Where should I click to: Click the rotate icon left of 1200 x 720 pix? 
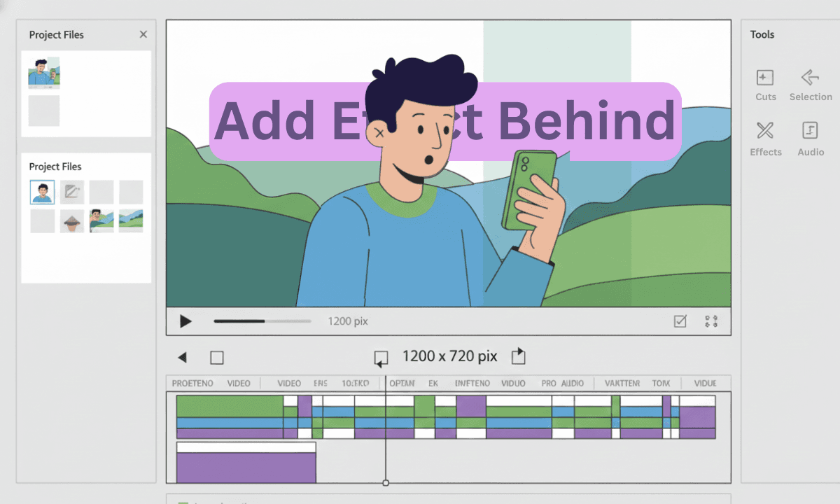[x=381, y=358]
